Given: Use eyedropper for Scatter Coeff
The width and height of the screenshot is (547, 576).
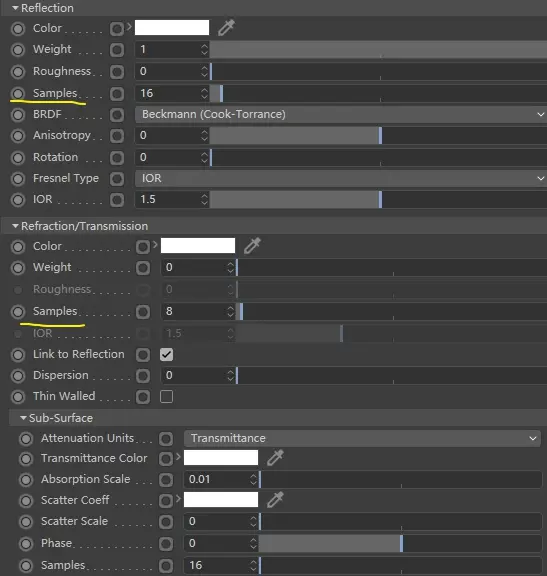Looking at the screenshot, I should tap(275, 500).
